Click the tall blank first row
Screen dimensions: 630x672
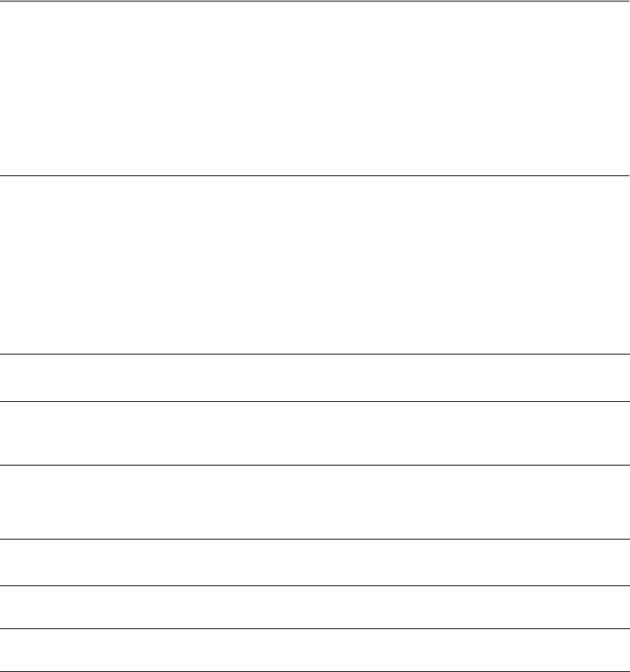315,88
